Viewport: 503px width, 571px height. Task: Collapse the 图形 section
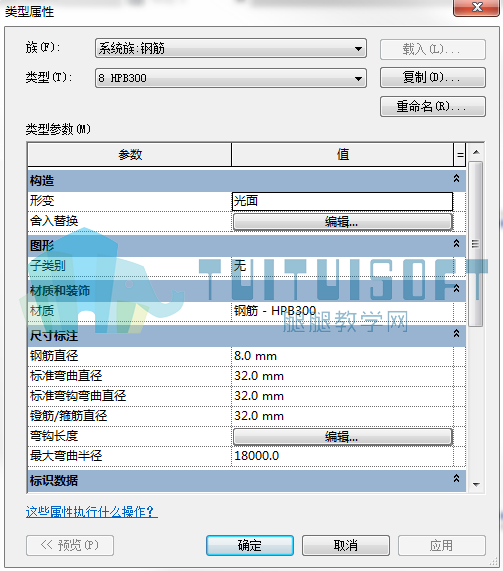(456, 244)
